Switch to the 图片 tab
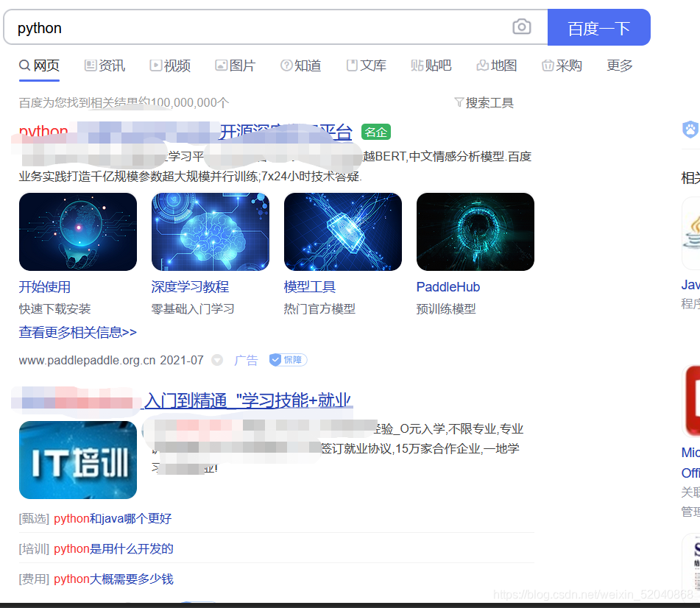Image resolution: width=700 pixels, height=608 pixels. [x=236, y=66]
